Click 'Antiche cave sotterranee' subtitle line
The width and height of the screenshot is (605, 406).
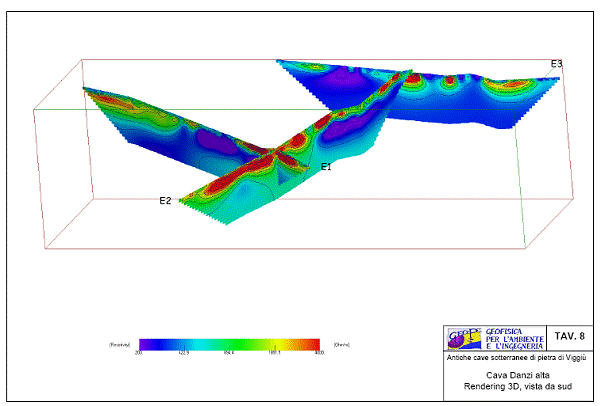tap(519, 356)
